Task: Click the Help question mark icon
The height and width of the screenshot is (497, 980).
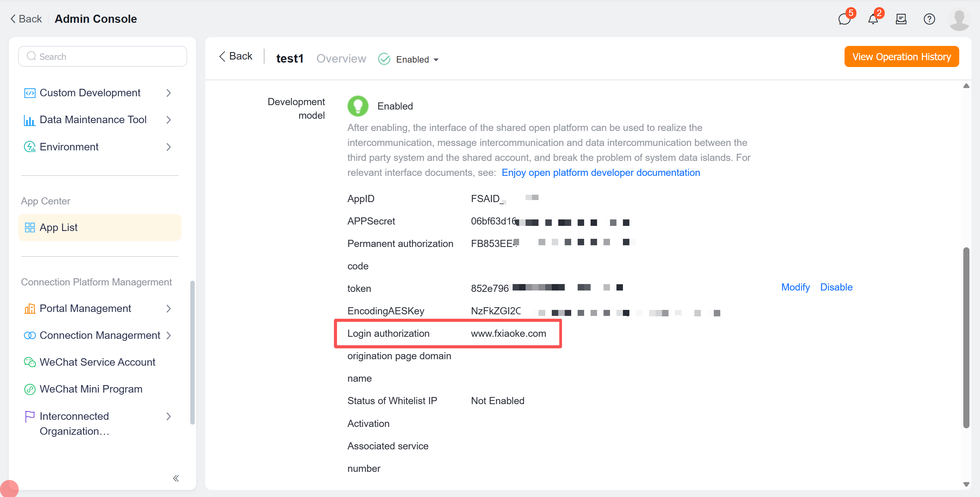Action: (x=929, y=19)
